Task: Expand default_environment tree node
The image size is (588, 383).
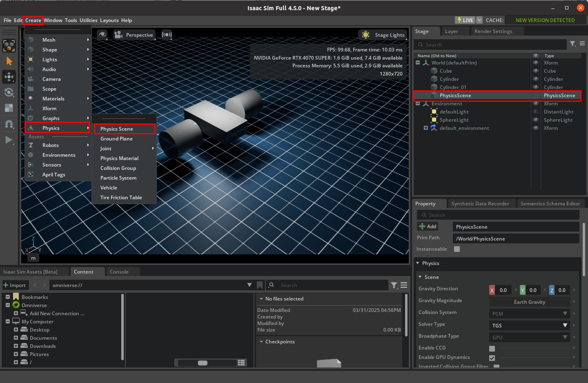Action: 426,128
